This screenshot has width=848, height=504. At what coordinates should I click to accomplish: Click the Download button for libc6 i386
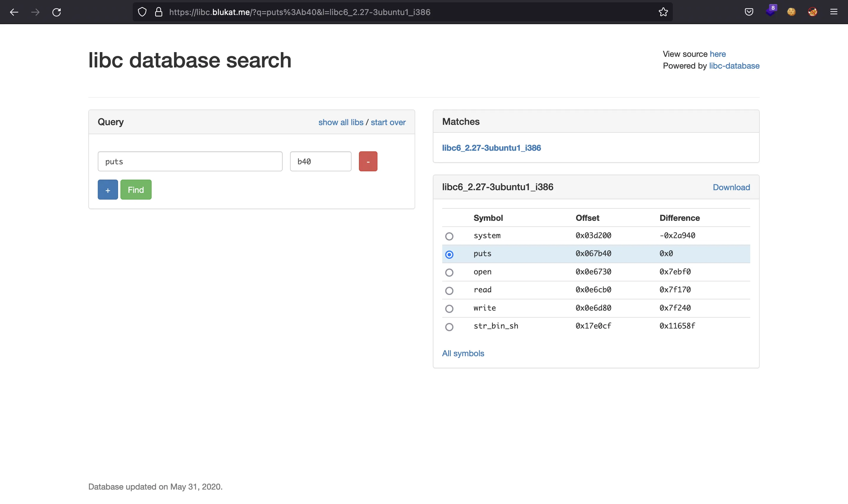pyautogui.click(x=731, y=187)
